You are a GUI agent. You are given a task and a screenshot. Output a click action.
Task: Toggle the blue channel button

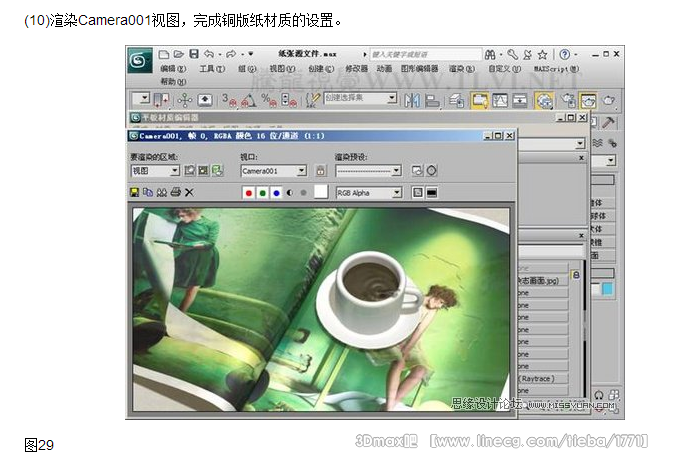click(x=276, y=193)
